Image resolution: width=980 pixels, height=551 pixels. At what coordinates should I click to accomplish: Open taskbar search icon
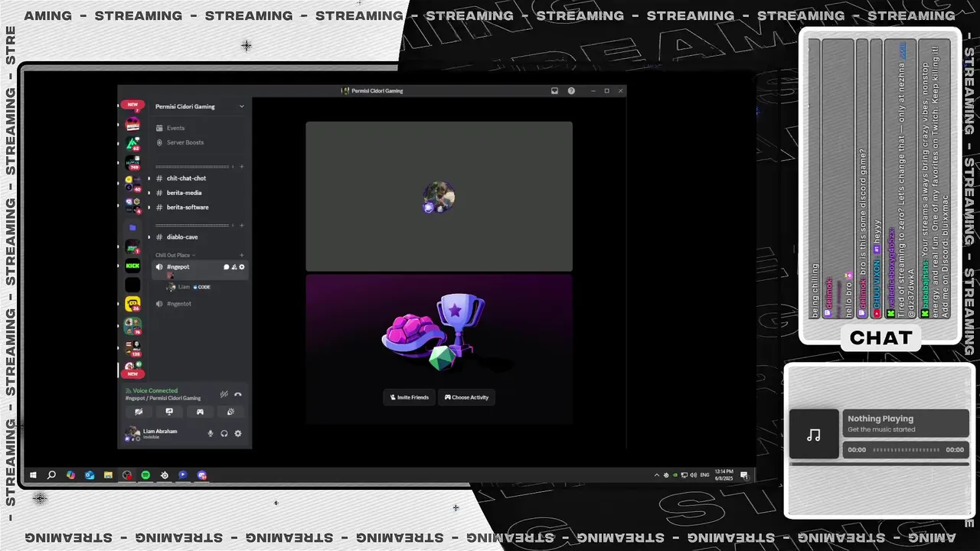[51, 475]
